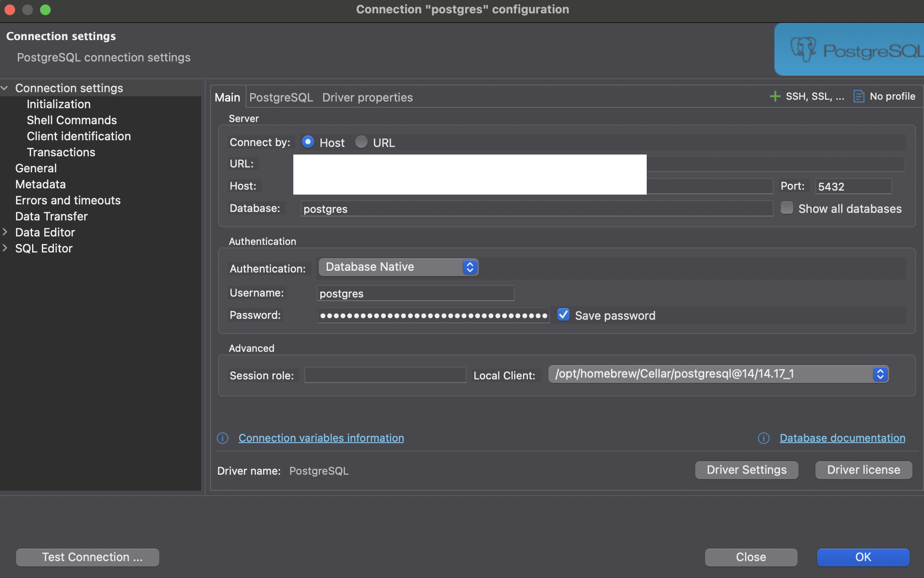Select Metadata in the sidebar

click(41, 184)
